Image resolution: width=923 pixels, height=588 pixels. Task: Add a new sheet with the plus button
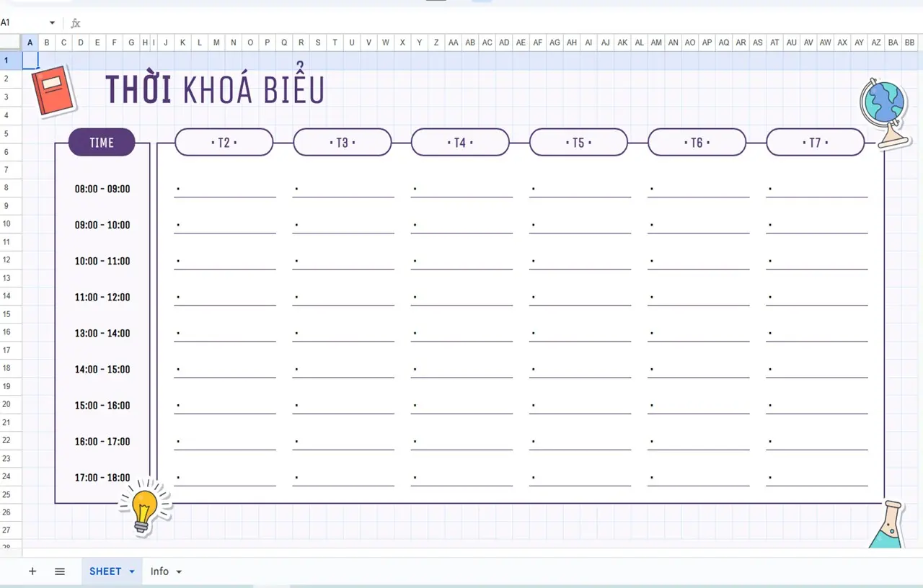pos(32,571)
